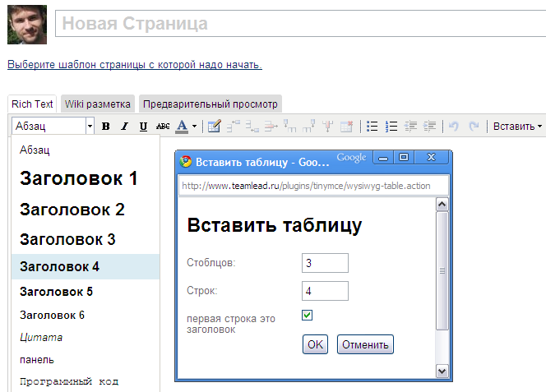Image resolution: width=546 pixels, height=392 pixels.
Task: Open the Вставить dropdown menu
Action: 517,127
